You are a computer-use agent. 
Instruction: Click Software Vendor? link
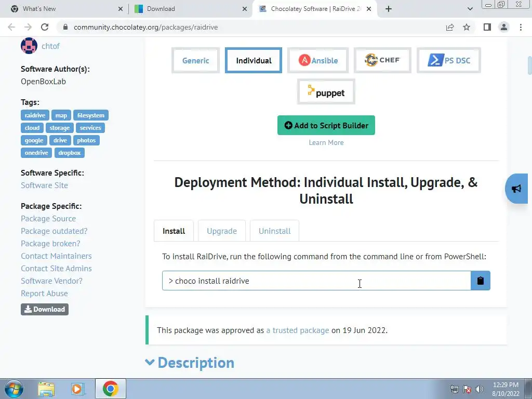[51, 281]
